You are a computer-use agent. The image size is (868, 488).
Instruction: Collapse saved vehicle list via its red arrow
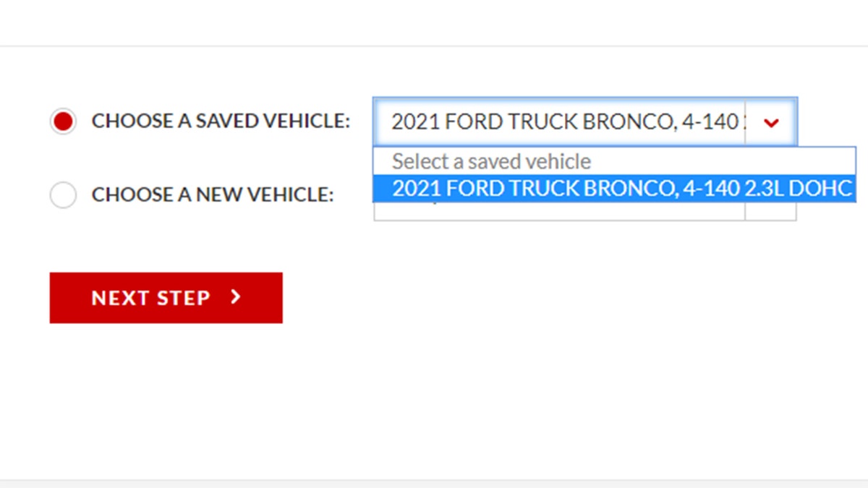pos(771,122)
